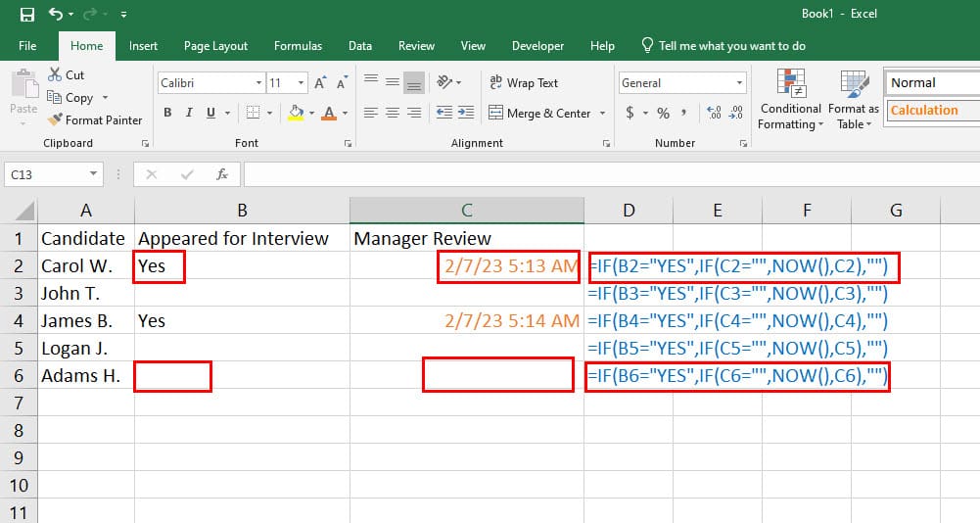Toggle Underline formatting
This screenshot has height=523, width=980.
210,113
